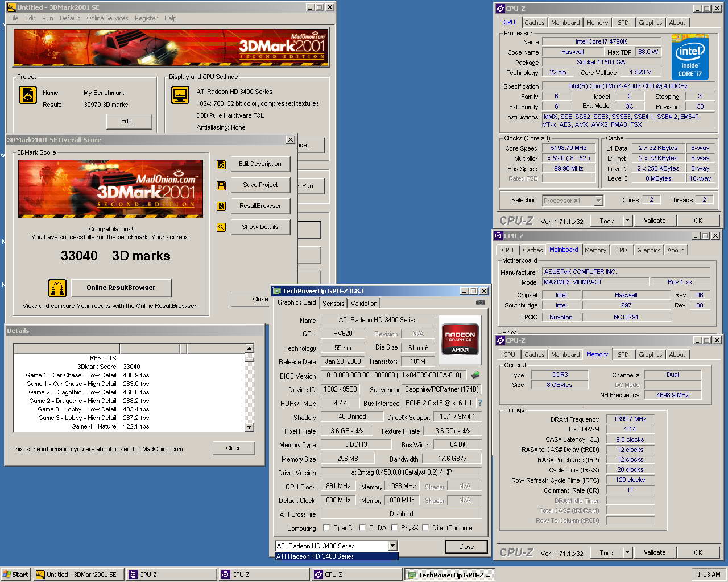Click the ResultBrowser button
The height and width of the screenshot is (582, 728).
[x=260, y=206]
